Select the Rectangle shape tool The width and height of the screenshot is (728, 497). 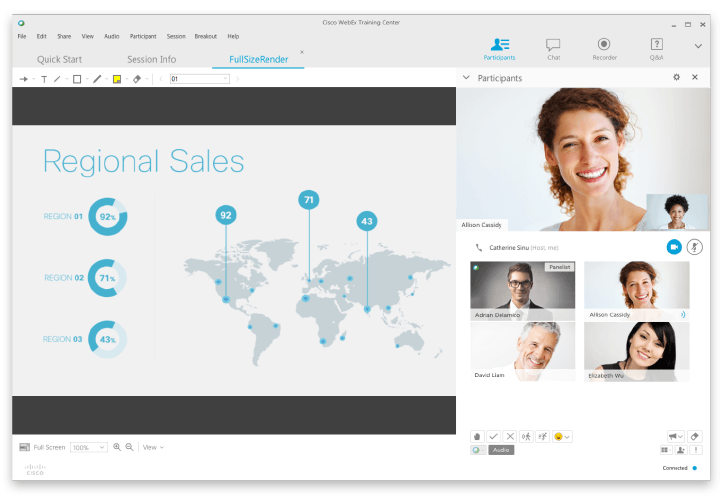click(x=77, y=79)
